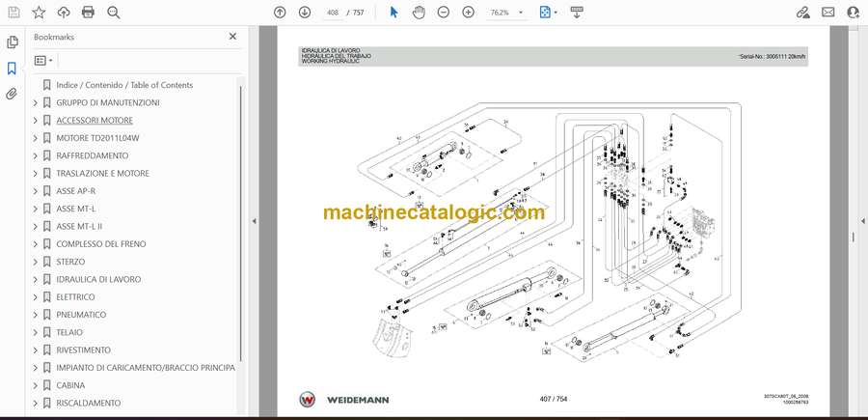
Task: Click the bookmark icon beside ELETTRICO
Action: (47, 297)
